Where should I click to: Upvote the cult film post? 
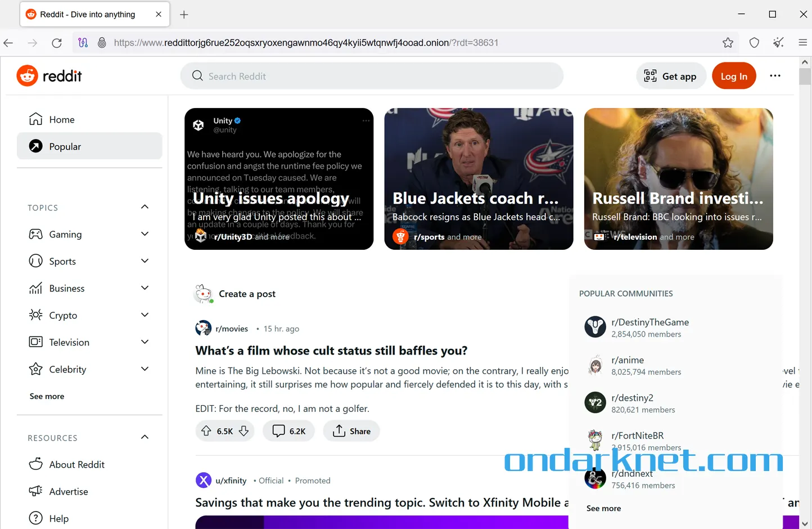206,431
